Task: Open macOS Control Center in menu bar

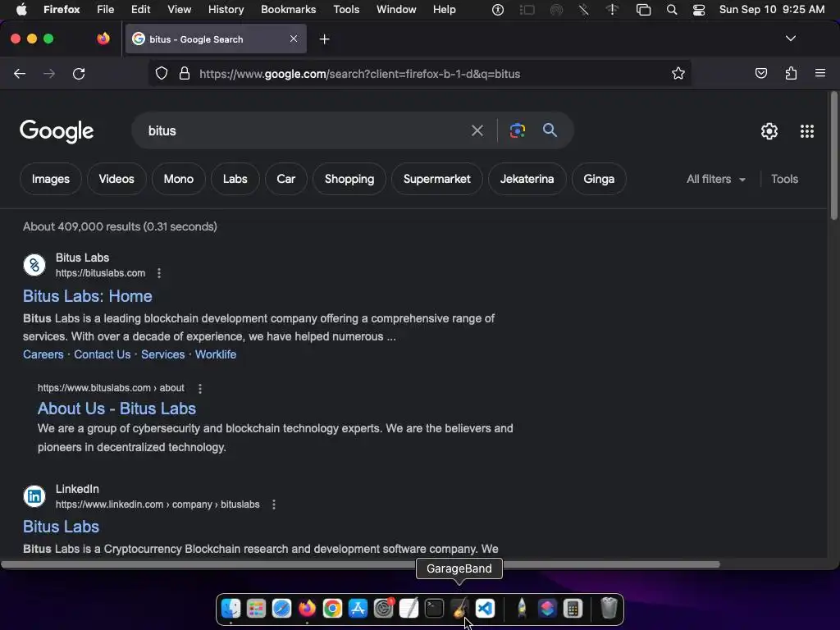Action: click(x=699, y=10)
